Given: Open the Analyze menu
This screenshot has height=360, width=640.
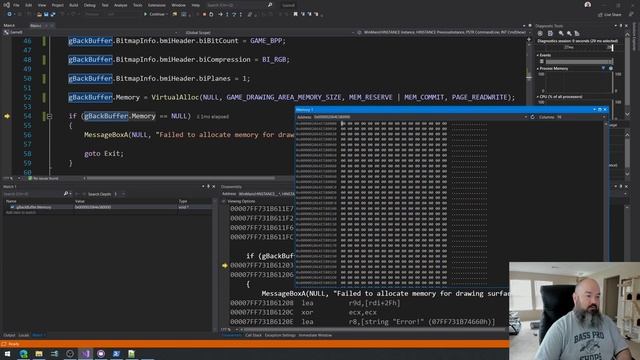Looking at the screenshot, I should 121,5.
